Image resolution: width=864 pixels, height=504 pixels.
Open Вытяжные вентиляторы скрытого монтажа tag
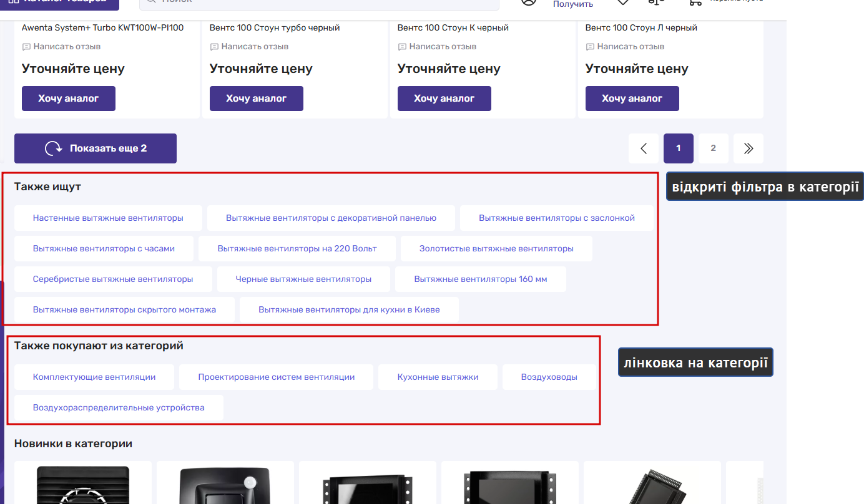124,310
